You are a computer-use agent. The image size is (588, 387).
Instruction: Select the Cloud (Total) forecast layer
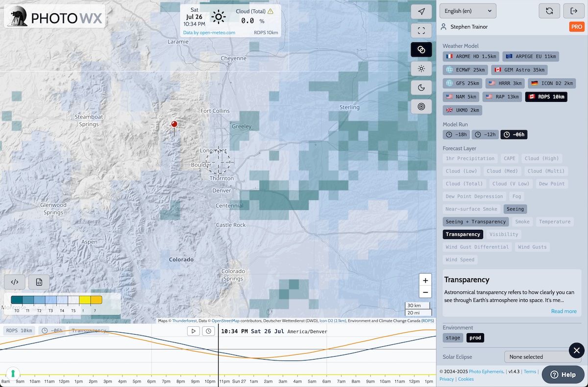[464, 184]
